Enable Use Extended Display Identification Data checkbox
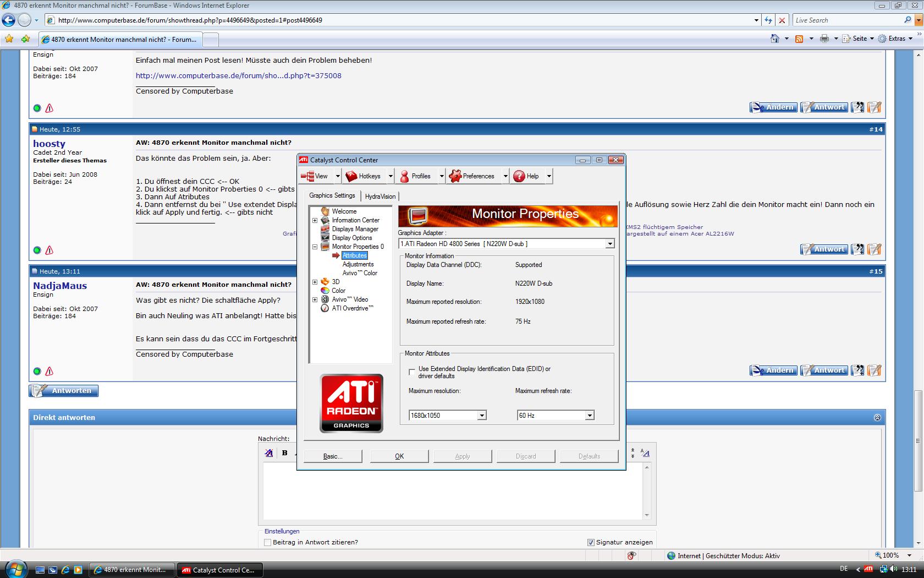This screenshot has width=924, height=578. point(412,372)
